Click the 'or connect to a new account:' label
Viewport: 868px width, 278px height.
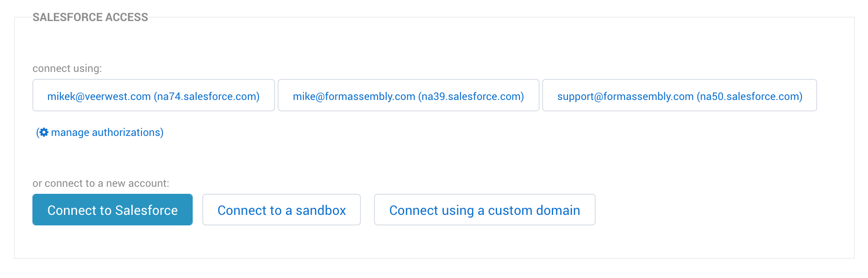[x=101, y=183]
